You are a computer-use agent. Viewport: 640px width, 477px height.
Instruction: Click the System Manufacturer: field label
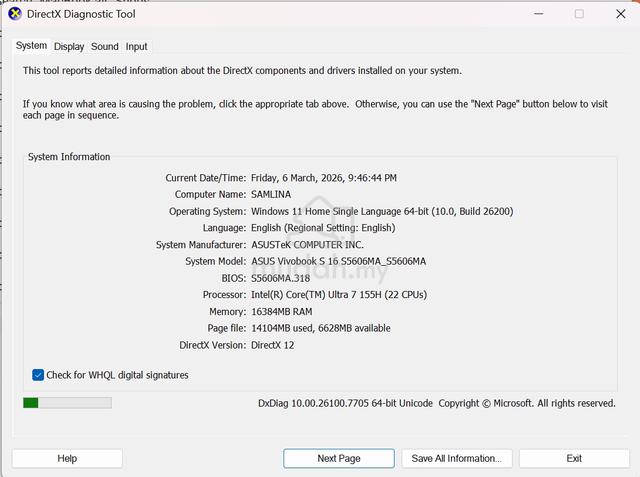(x=201, y=245)
